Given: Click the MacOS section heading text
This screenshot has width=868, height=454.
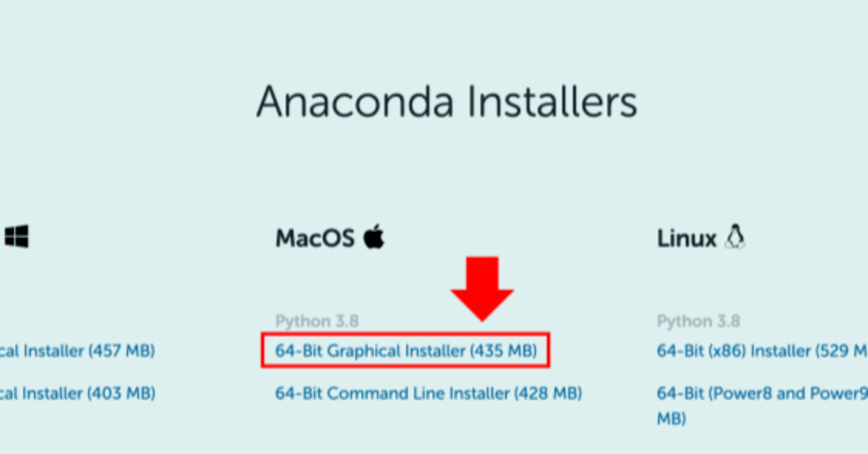Looking at the screenshot, I should (315, 239).
